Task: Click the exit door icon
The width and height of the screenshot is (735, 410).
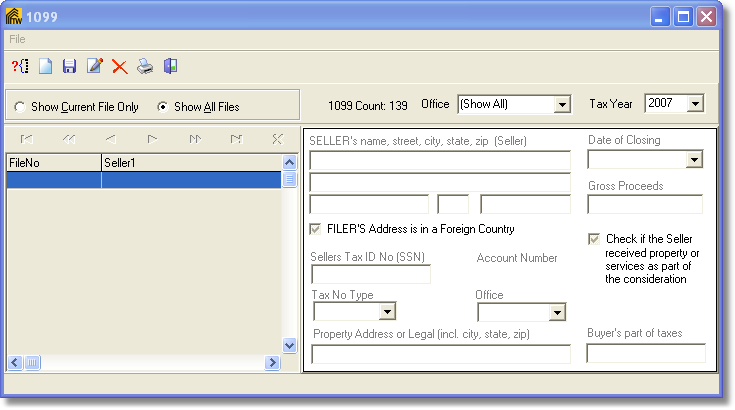Action: 170,67
